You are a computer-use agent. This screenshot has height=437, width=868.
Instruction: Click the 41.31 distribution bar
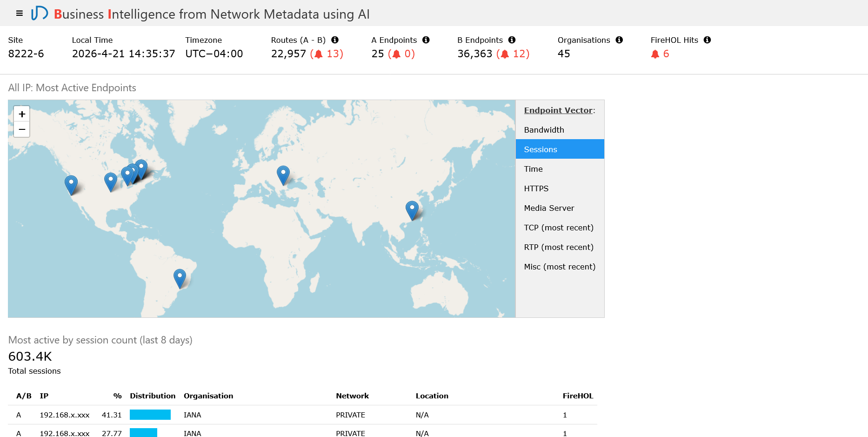pos(150,415)
